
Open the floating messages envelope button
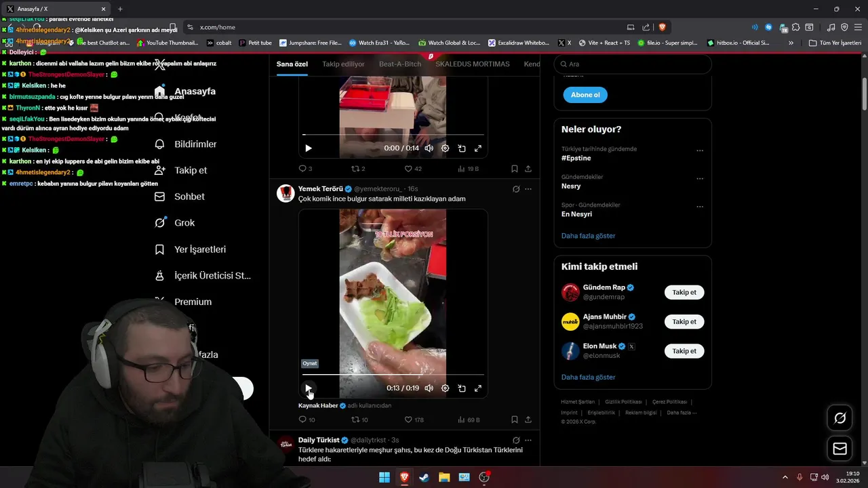tap(840, 449)
